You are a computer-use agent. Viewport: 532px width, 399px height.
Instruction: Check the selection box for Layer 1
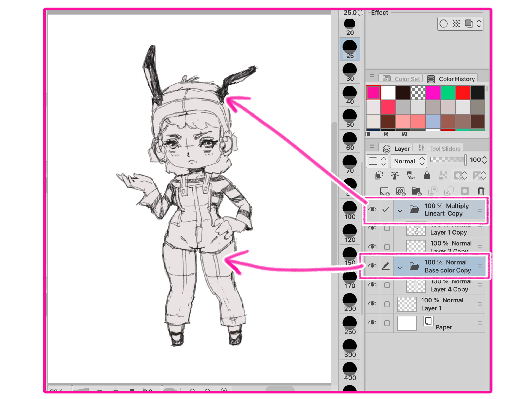point(387,304)
